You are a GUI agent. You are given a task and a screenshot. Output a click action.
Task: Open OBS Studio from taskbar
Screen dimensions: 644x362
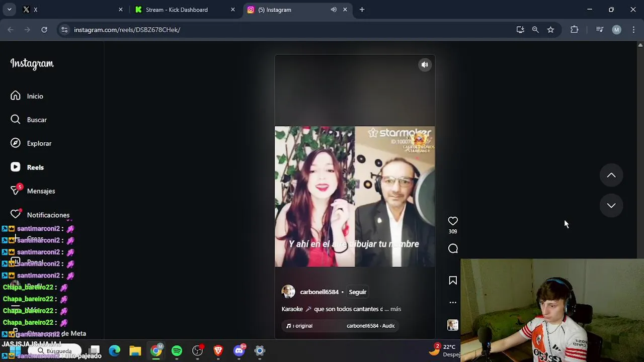197,350
